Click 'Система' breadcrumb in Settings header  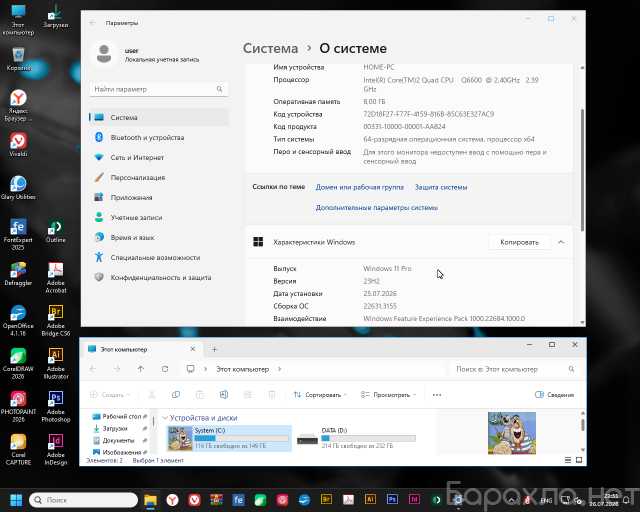(271, 48)
